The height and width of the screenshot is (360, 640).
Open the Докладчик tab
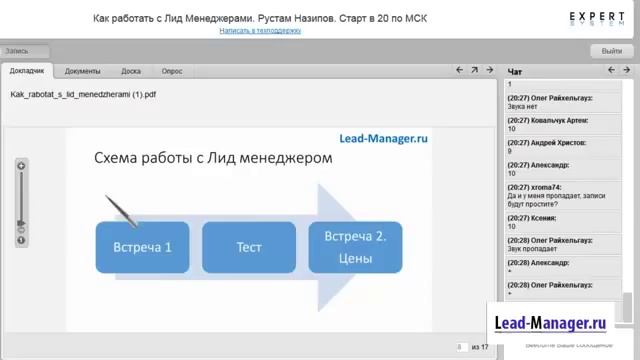27,71
